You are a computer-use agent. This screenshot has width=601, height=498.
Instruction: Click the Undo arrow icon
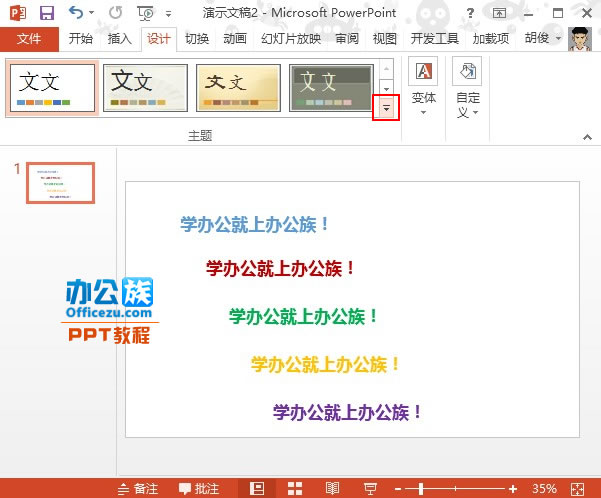coord(76,13)
